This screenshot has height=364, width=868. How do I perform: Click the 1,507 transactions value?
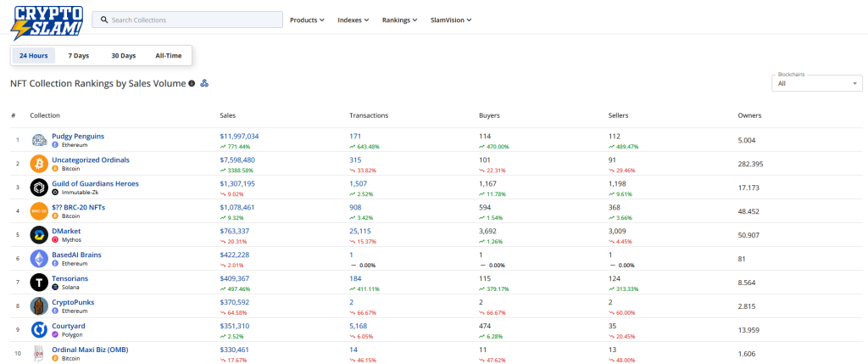point(359,183)
